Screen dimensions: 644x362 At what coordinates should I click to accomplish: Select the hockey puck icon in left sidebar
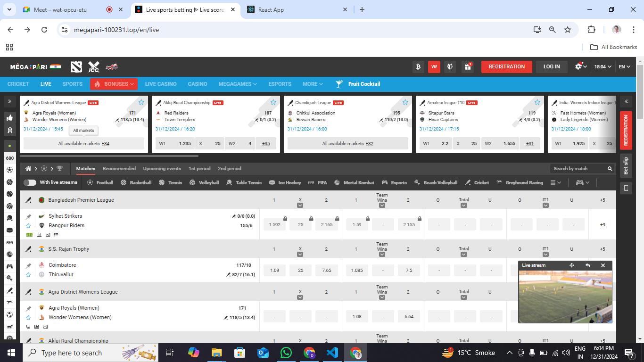coord(9,230)
